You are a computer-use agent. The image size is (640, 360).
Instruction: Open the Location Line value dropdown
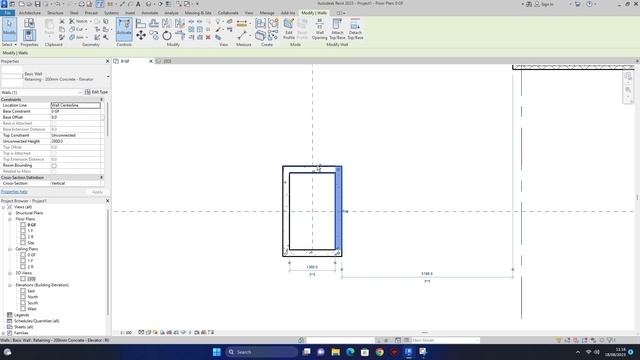pos(76,105)
